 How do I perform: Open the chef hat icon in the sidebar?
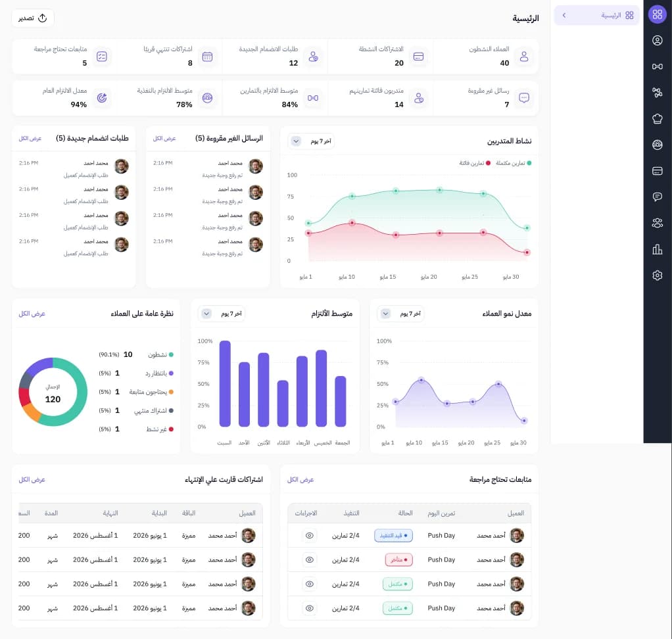[x=657, y=119]
